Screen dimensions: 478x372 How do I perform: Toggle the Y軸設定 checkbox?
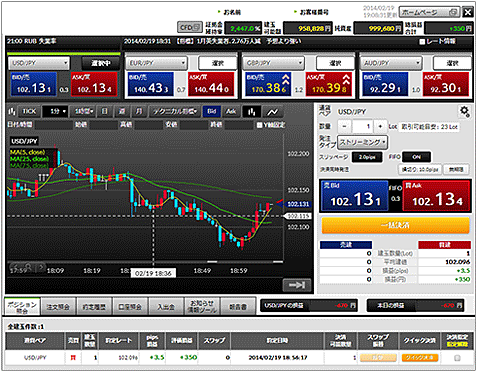[x=259, y=125]
